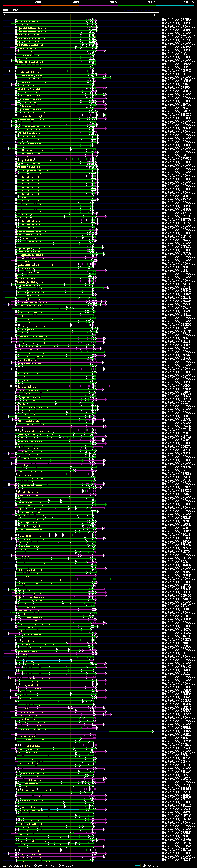This screenshot has height=868, width=197.
Task: Select hit label UniRef100_Q55G70
Action: (177, 247)
